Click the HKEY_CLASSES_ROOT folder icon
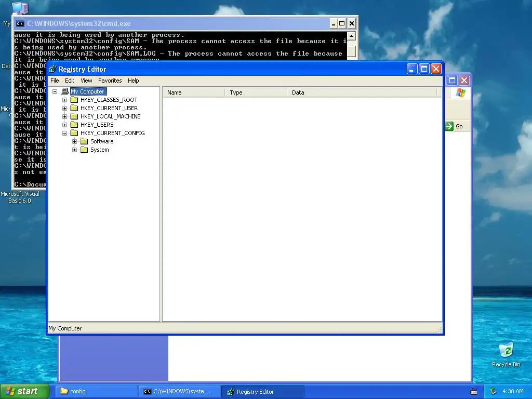532x399 pixels. [74, 100]
